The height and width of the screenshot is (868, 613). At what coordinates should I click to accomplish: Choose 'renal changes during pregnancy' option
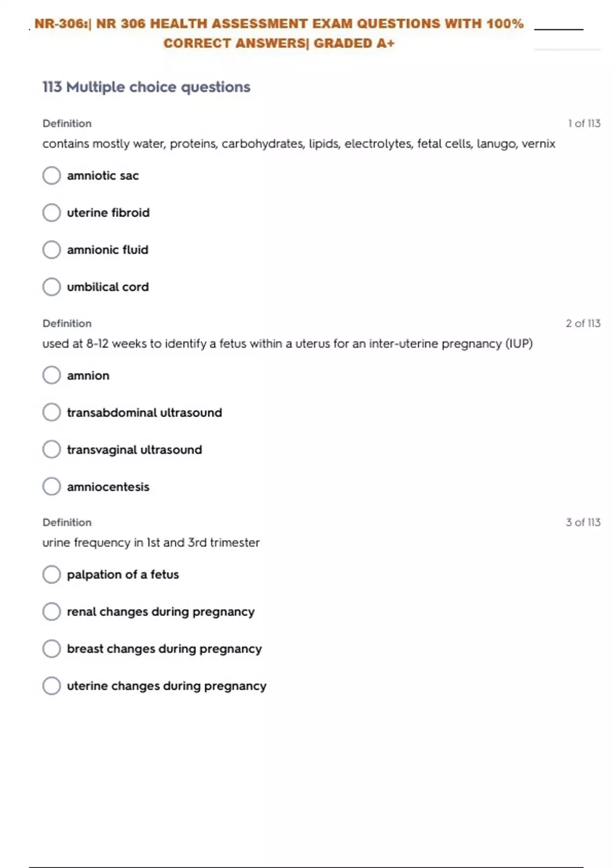point(52,612)
